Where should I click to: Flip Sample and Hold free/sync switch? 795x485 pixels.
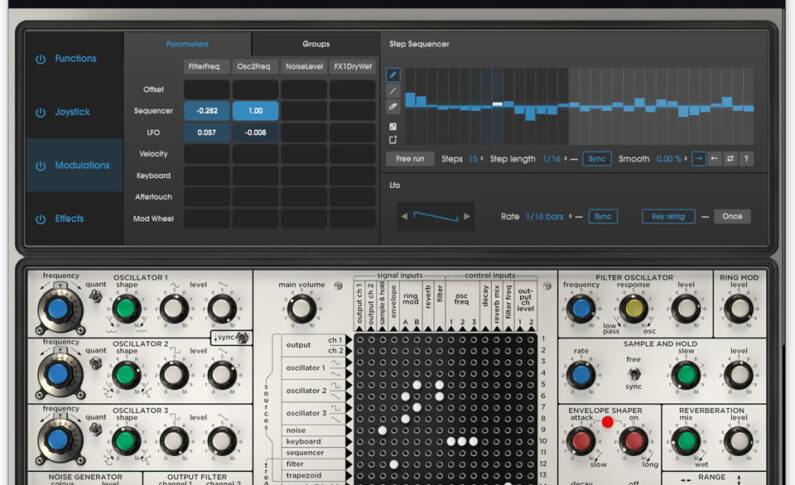click(634, 374)
